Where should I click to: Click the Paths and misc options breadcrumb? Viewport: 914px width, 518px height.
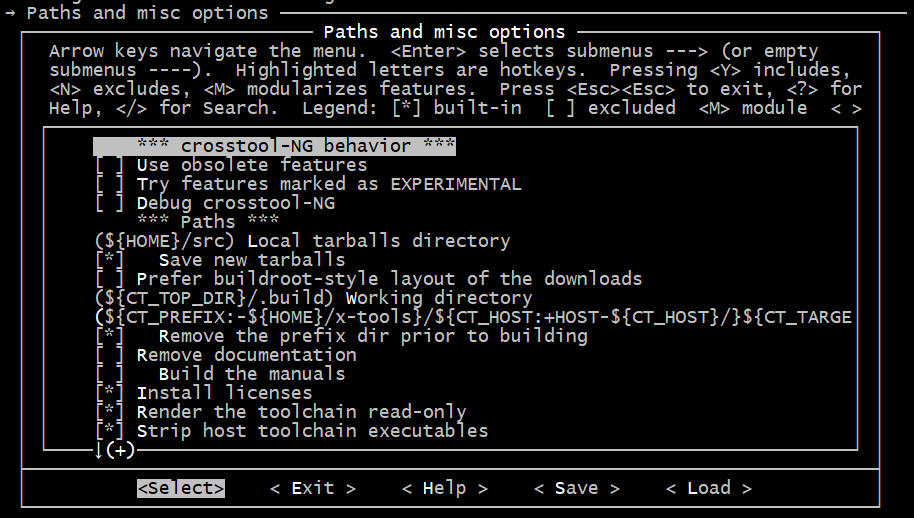point(147,13)
